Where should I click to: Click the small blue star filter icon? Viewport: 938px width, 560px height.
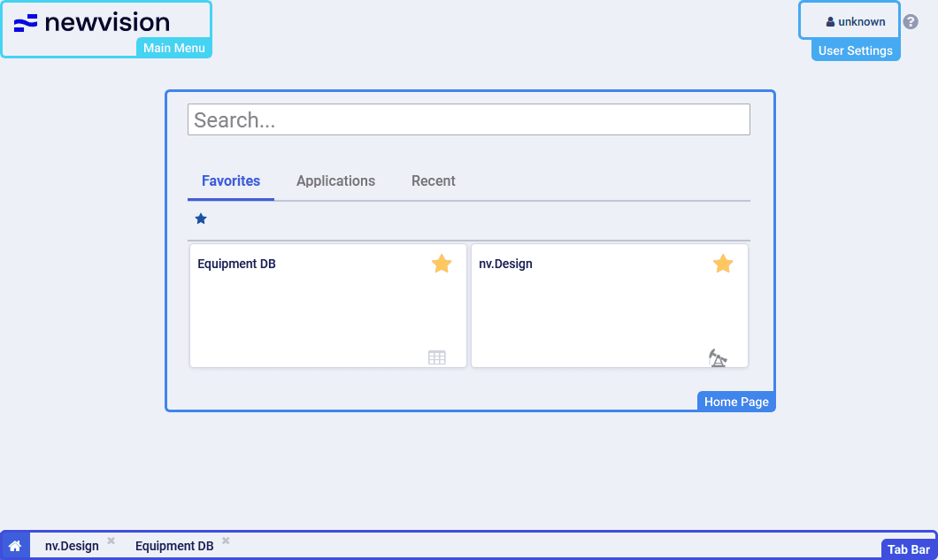201,219
